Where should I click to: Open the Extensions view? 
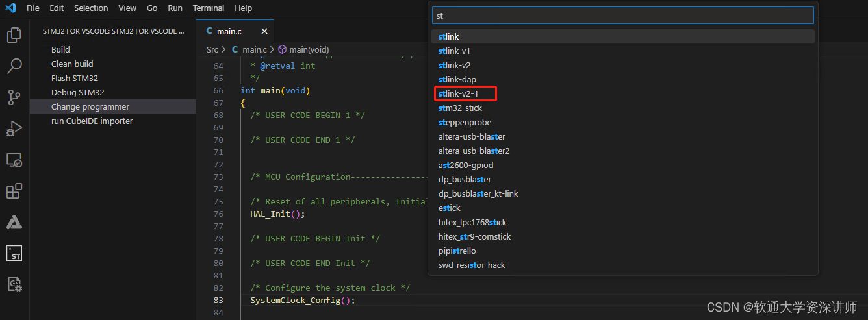(14, 191)
